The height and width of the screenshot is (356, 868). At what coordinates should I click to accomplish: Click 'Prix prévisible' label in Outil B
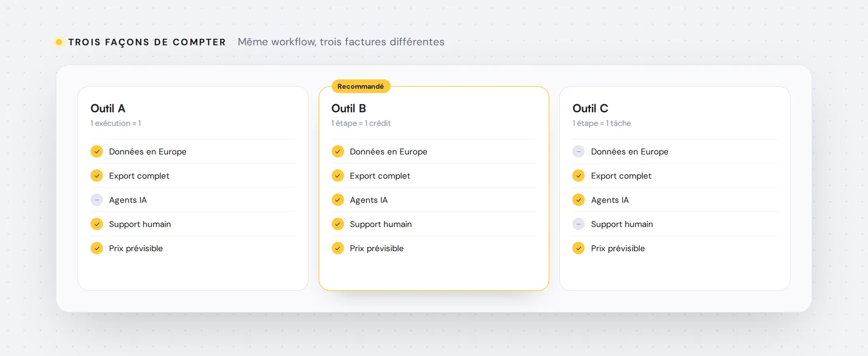(376, 249)
